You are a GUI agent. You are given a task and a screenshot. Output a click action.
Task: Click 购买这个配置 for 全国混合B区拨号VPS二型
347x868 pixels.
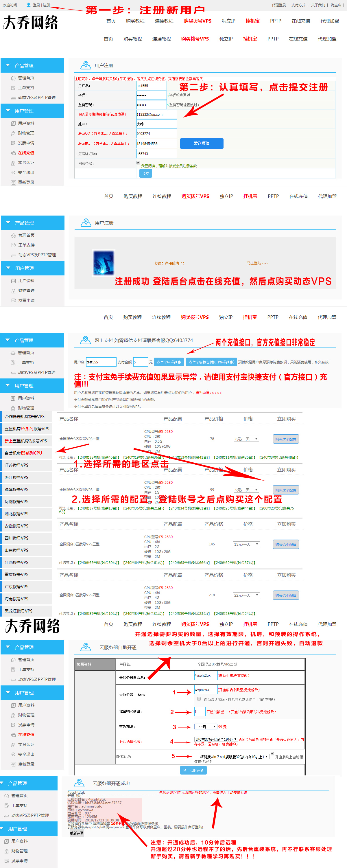pyautogui.click(x=286, y=490)
